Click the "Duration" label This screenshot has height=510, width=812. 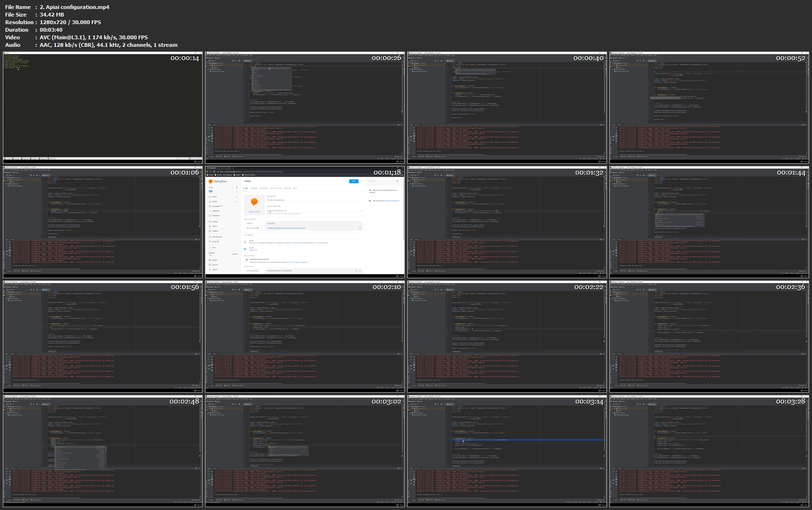17,30
